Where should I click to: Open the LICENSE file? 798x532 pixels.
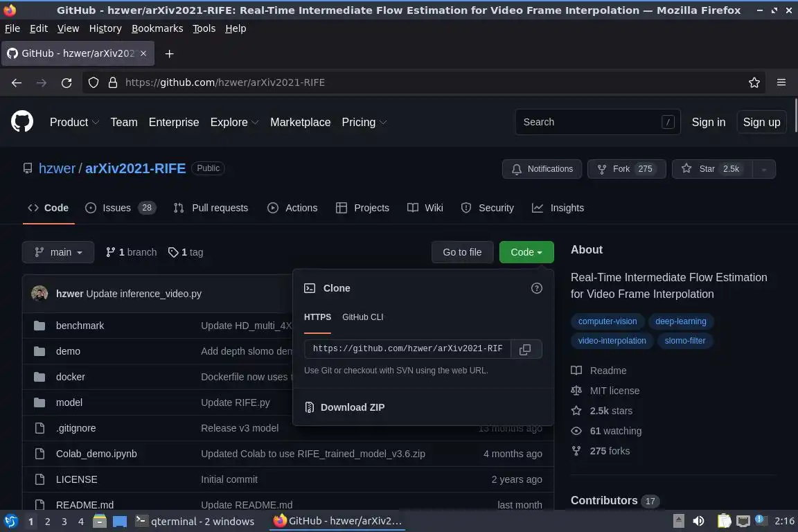coord(76,479)
